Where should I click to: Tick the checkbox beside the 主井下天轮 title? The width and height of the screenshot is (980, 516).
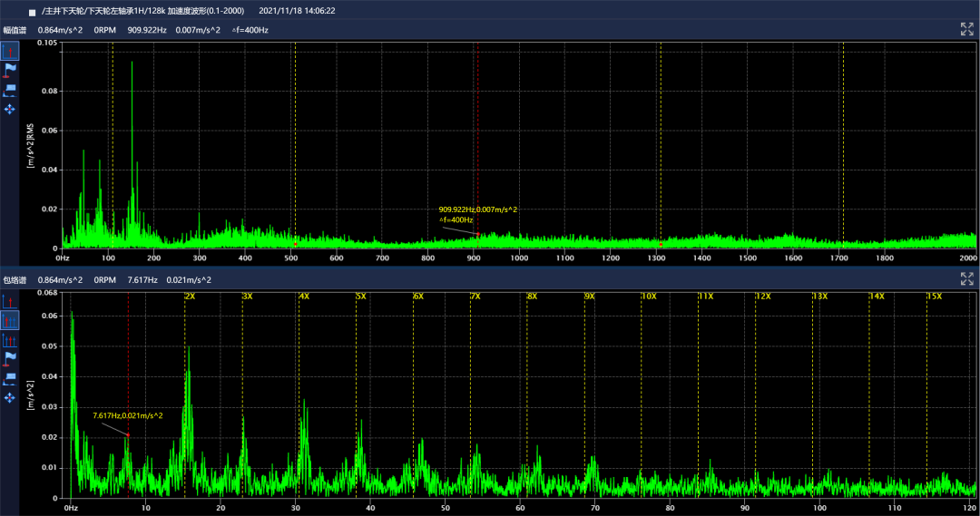coord(32,12)
